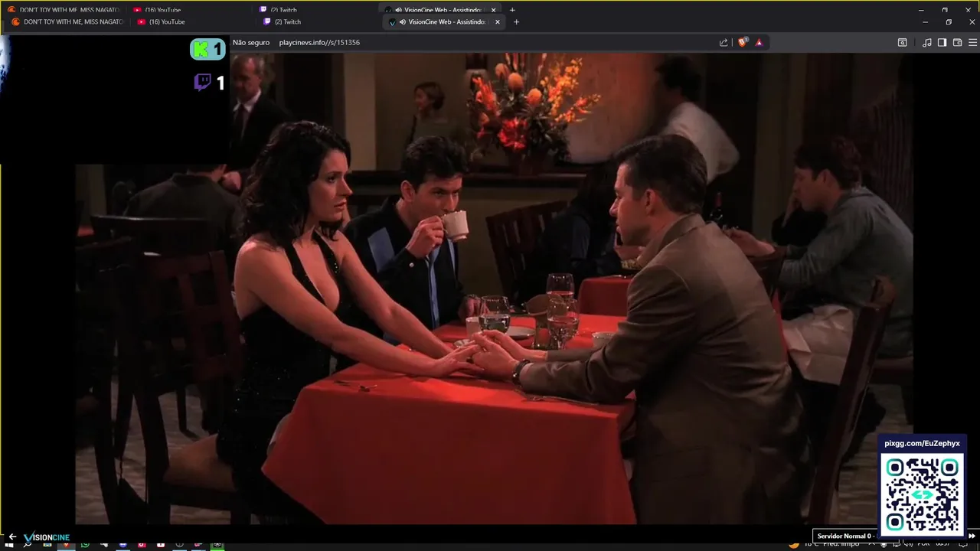The image size is (980, 551).
Task: Open the taskbar search magnifier
Action: [x=28, y=545]
